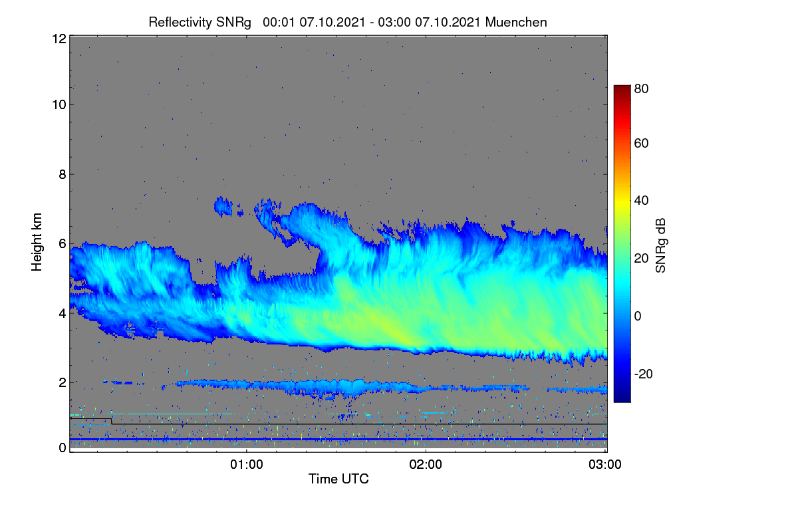Screen dimensions: 798x532
Task: Click the 'Muenchen' station name in title
Action: (516, 22)
